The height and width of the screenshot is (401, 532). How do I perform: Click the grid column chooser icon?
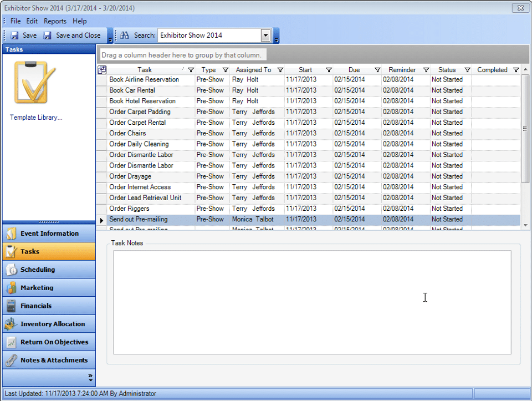(x=102, y=70)
